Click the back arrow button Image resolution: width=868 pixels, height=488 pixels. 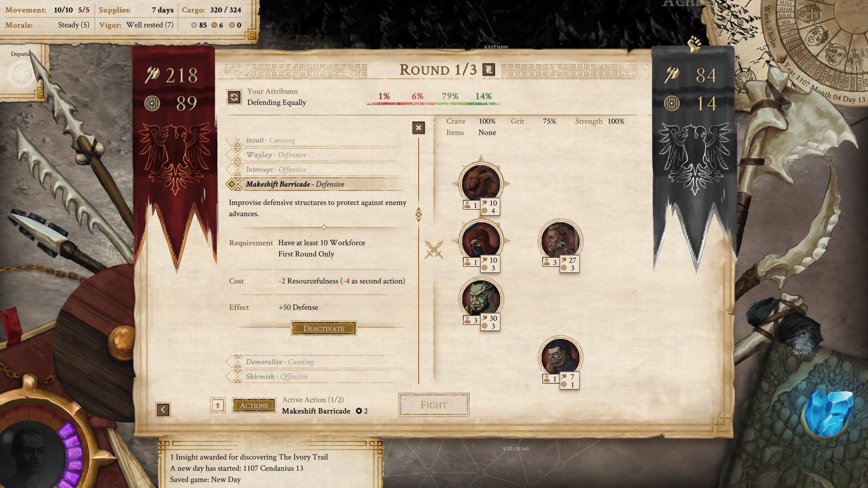tap(163, 410)
